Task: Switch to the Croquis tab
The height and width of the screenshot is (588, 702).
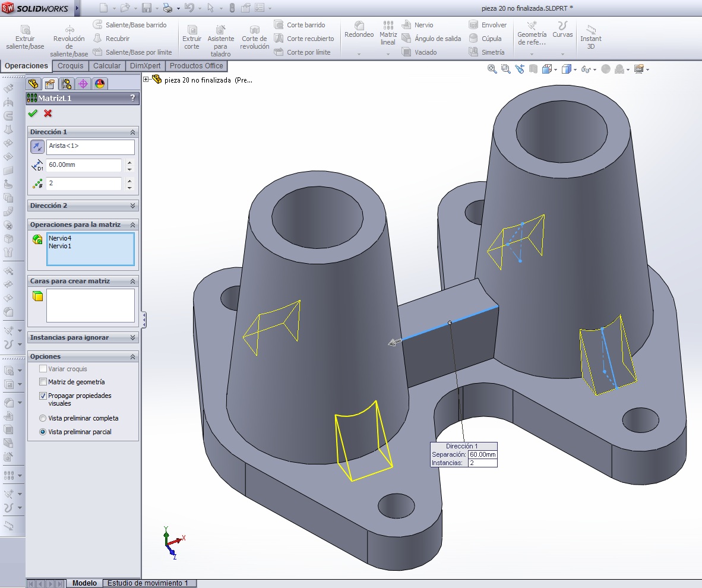Action: pyautogui.click(x=71, y=66)
